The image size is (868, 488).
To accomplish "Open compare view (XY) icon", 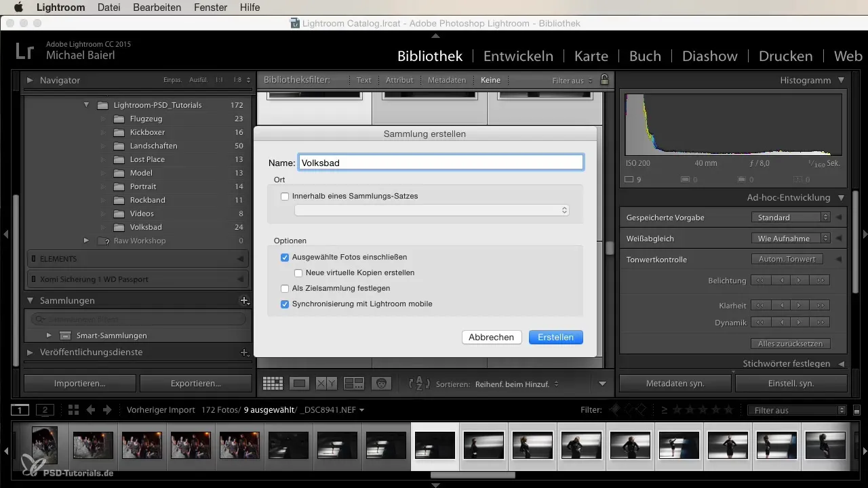I will [327, 384].
